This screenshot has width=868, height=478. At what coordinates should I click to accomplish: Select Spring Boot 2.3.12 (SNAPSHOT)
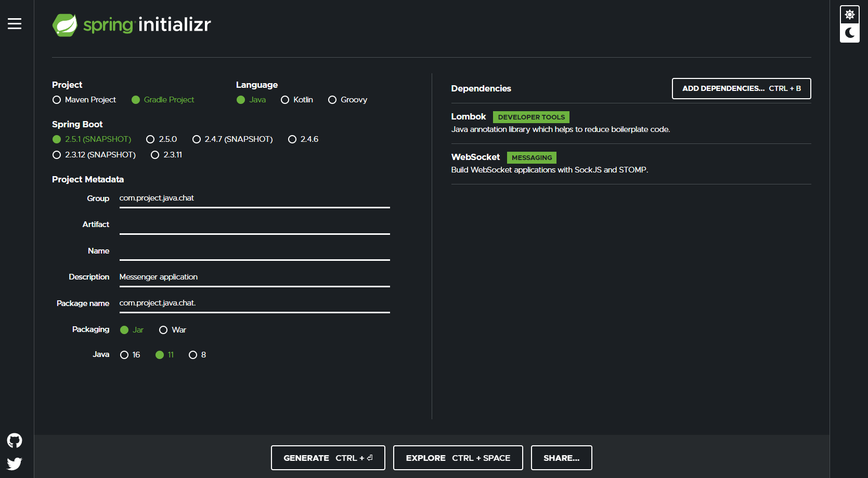tap(94, 155)
